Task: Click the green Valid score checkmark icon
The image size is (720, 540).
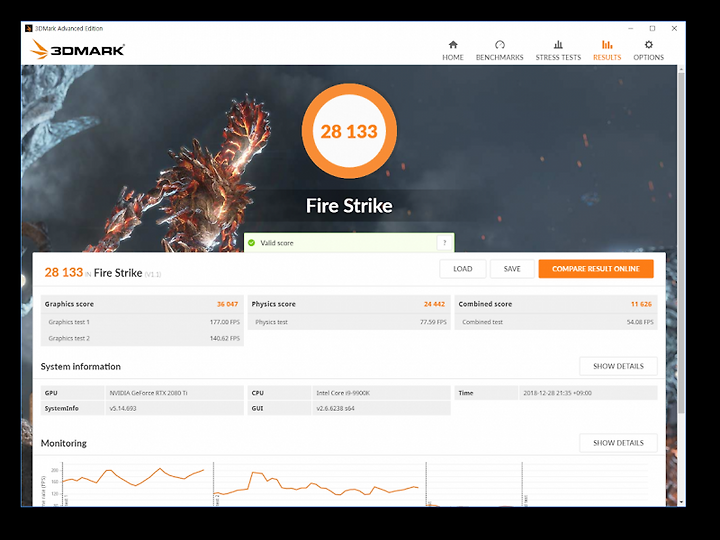Action: pos(251,243)
